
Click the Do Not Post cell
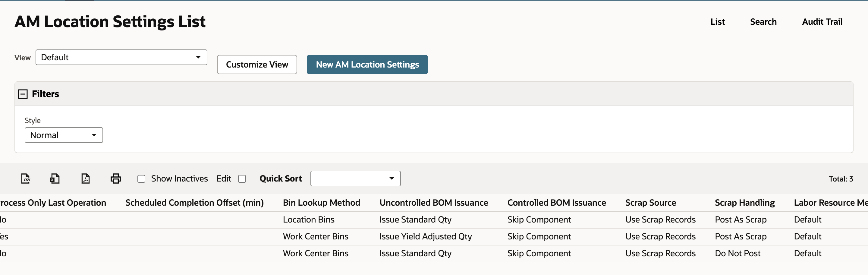(737, 253)
